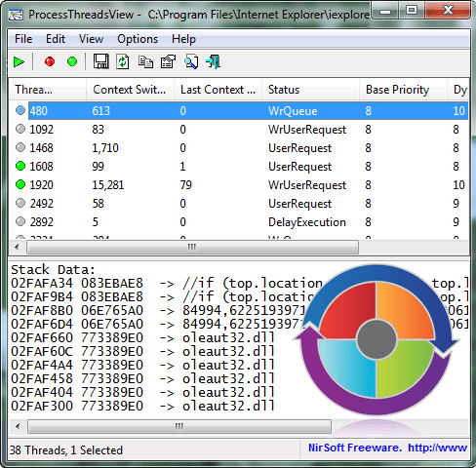Image resolution: width=476 pixels, height=468 pixels.
Task: Click the 38 Threads, 1 Selected status text
Action: [x=66, y=450]
